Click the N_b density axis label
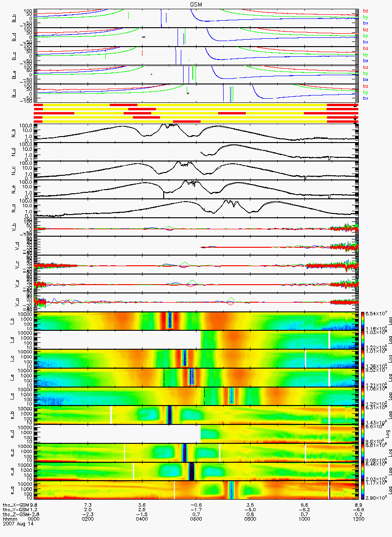392x537 pixels. pos(14,133)
